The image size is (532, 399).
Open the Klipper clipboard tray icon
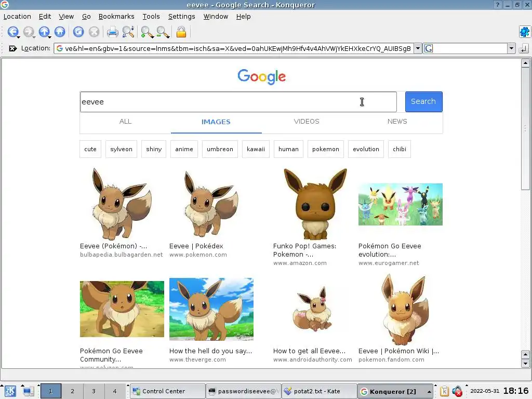[444, 391]
